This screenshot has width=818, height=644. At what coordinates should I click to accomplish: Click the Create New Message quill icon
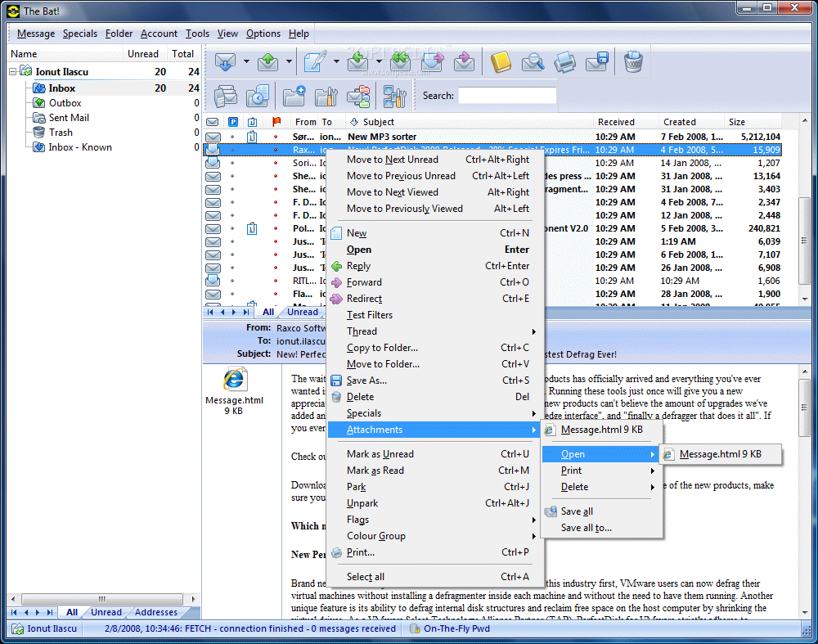[314, 61]
